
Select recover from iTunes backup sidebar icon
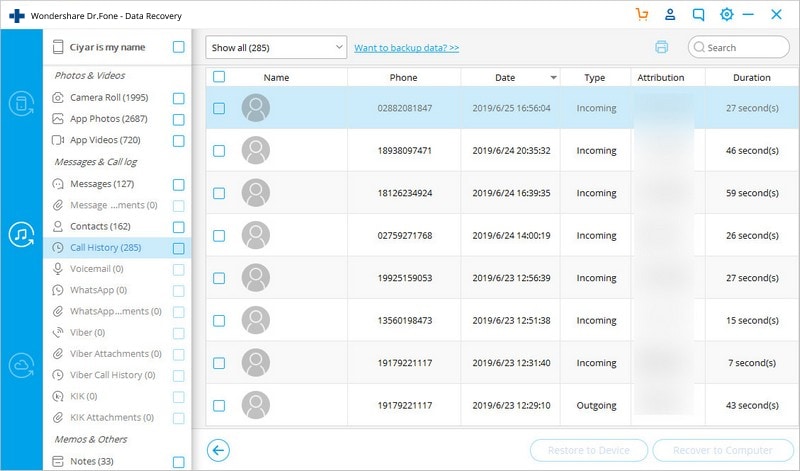(x=21, y=235)
